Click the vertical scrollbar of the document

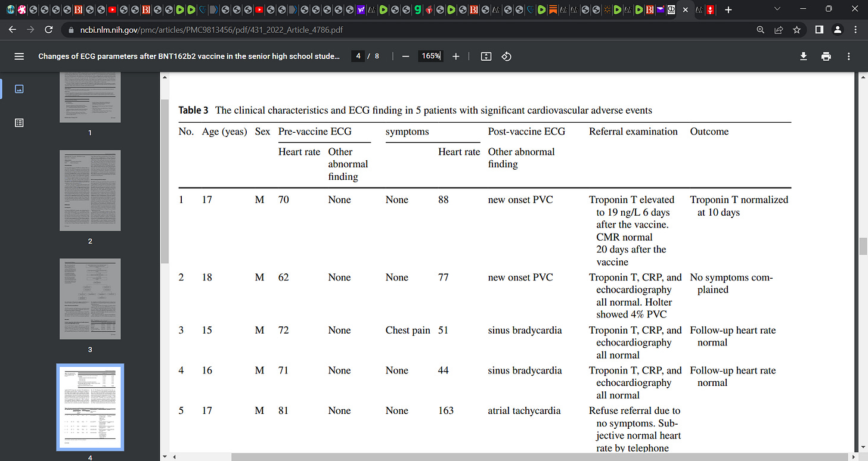[x=863, y=245]
